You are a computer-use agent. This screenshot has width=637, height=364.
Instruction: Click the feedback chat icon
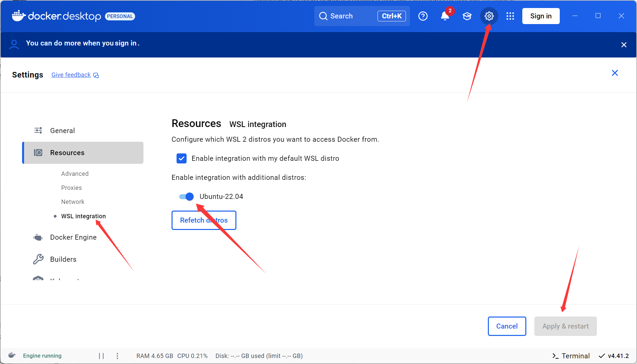[96, 75]
